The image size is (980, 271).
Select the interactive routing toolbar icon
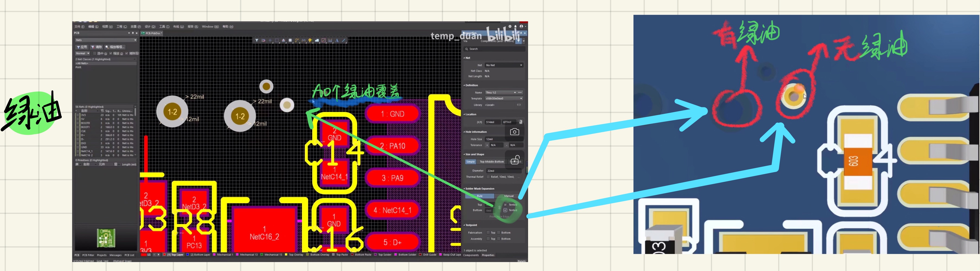(x=297, y=40)
